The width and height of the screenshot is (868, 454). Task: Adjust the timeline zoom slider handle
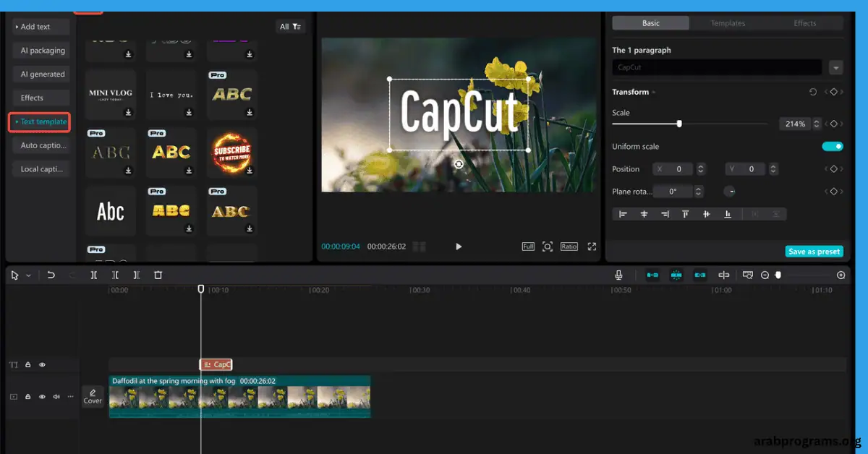pos(778,275)
